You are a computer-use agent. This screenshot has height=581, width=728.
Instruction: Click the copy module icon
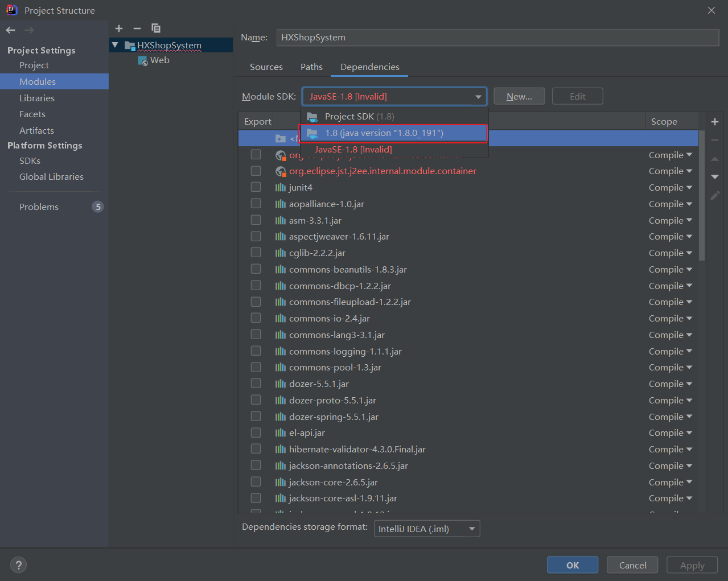click(x=155, y=28)
